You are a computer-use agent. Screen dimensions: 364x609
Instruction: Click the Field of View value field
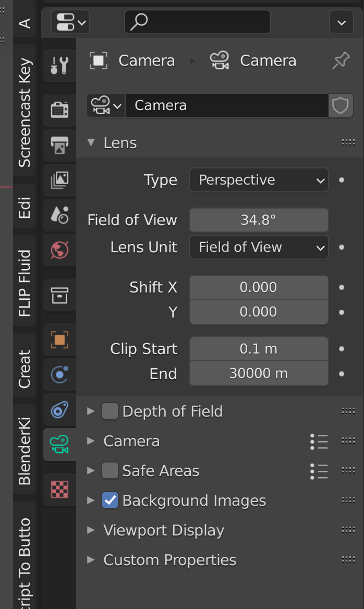[x=259, y=220]
